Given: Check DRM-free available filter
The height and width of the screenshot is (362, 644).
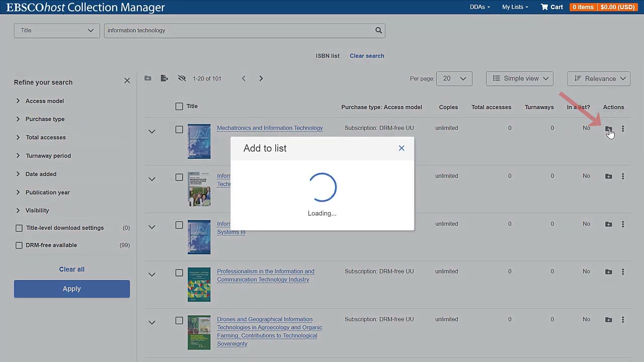Looking at the screenshot, I should click(x=19, y=245).
